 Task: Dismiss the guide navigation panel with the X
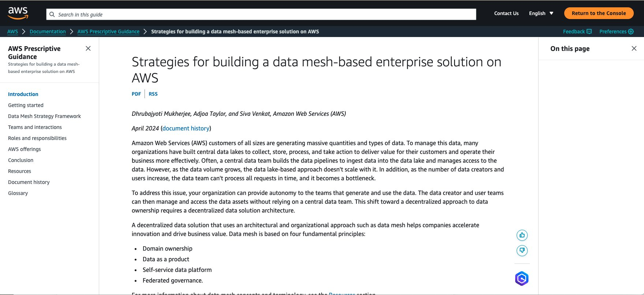(x=88, y=48)
